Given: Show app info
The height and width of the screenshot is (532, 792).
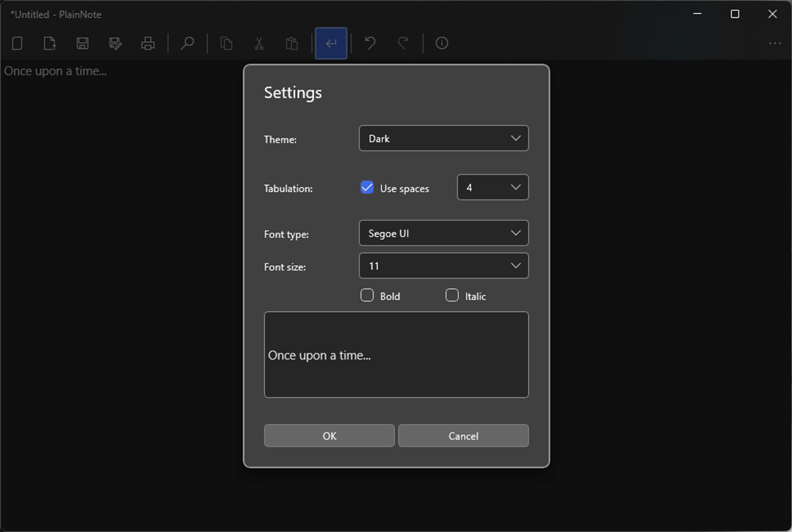Looking at the screenshot, I should 442,43.
